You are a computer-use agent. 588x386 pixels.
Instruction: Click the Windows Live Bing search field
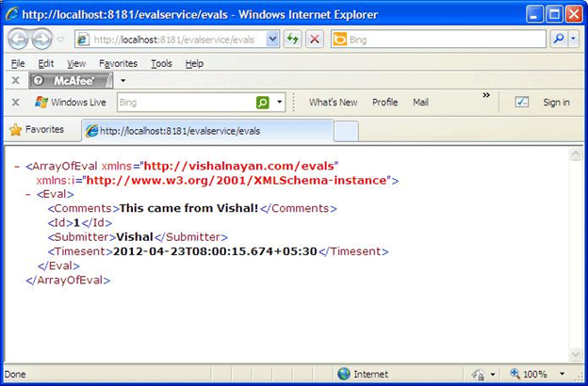coord(187,103)
